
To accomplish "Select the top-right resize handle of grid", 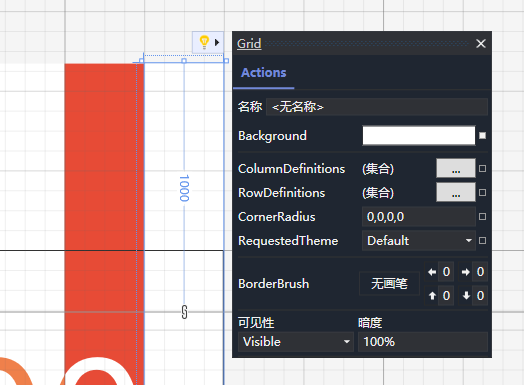I will 226,61.
